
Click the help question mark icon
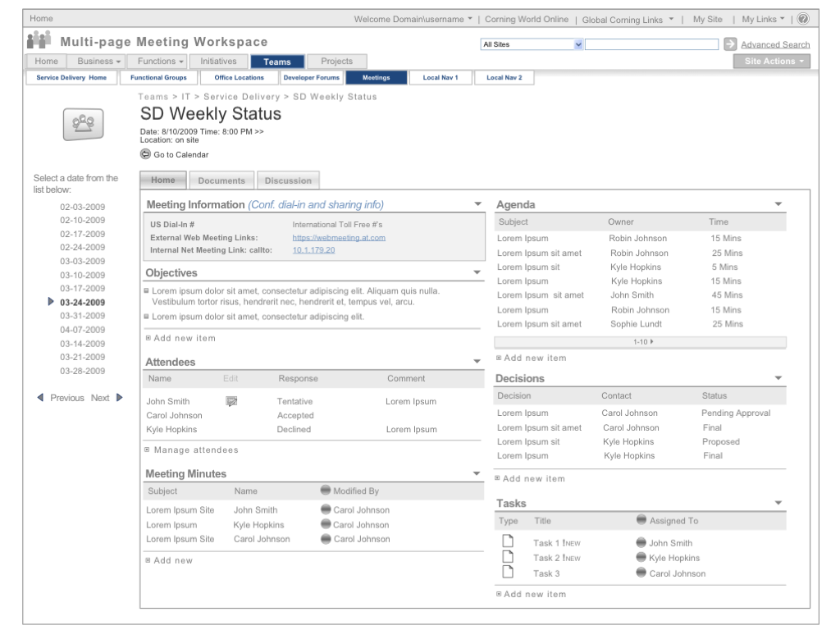click(803, 19)
